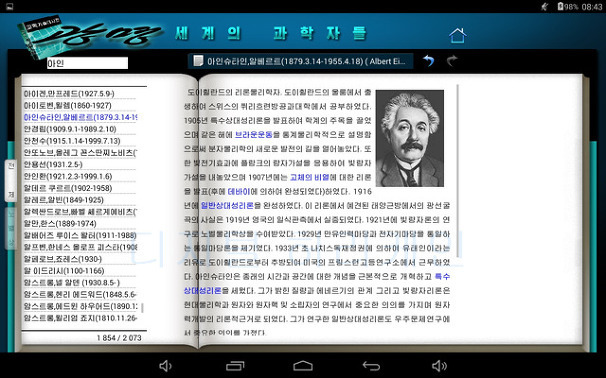Click the 1 854 / 2 073 entry counter
606x378 pixels.
(119, 338)
